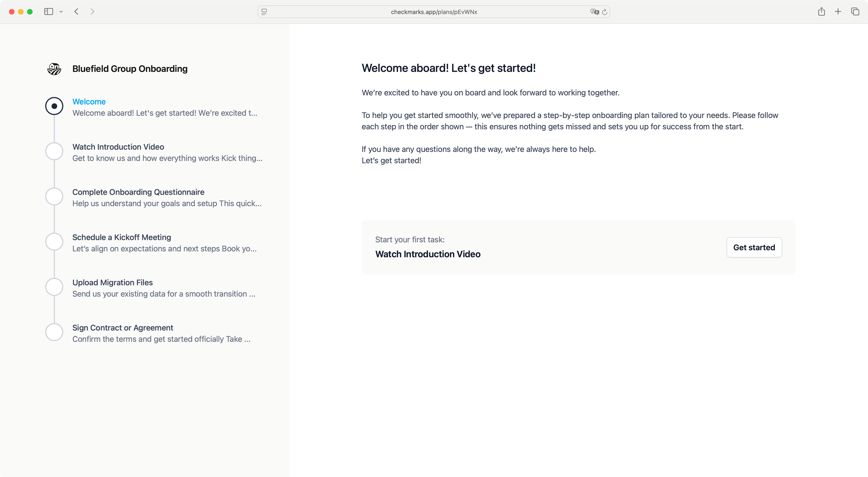Open the page settings icon in address bar

coord(264,12)
